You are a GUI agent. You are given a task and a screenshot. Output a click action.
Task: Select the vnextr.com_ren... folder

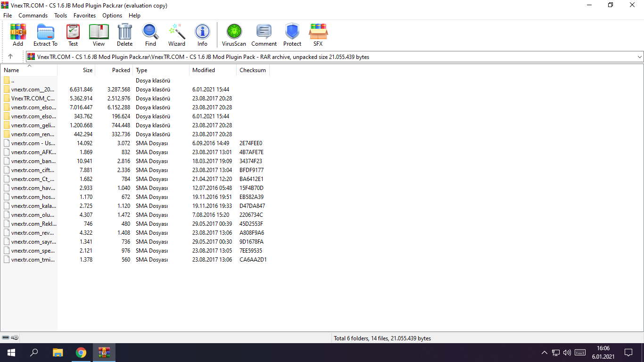tap(29, 134)
